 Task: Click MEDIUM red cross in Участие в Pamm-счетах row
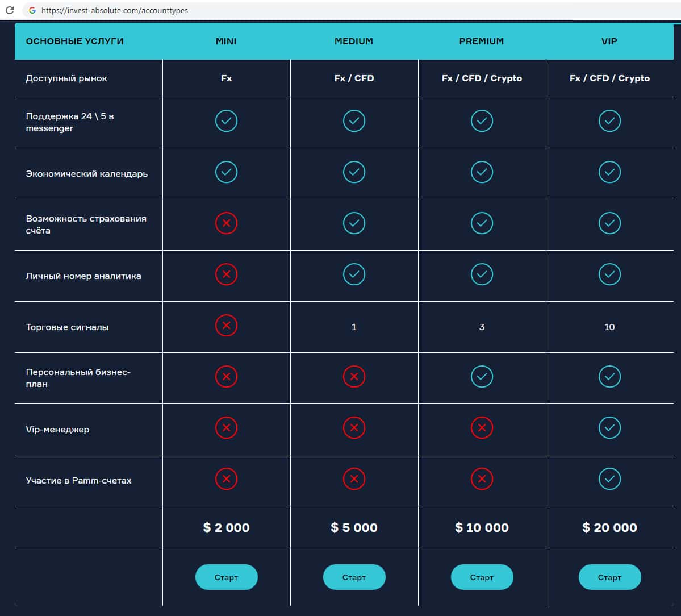[354, 478]
